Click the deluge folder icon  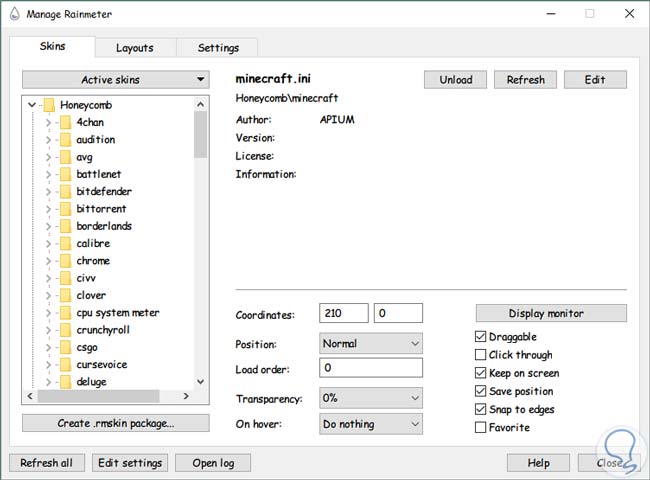coord(65,382)
